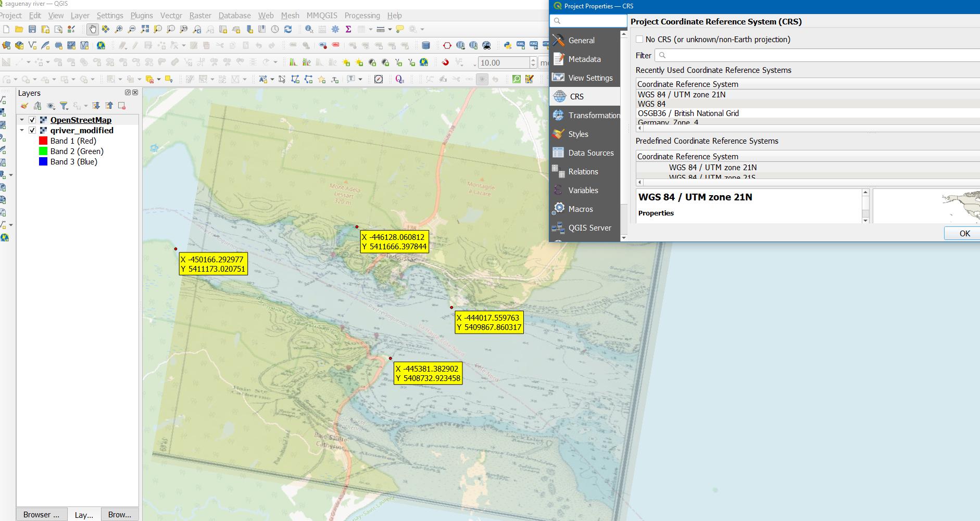This screenshot has height=521, width=980.
Task: Open the Layer Styling panel
Action: coord(24,105)
